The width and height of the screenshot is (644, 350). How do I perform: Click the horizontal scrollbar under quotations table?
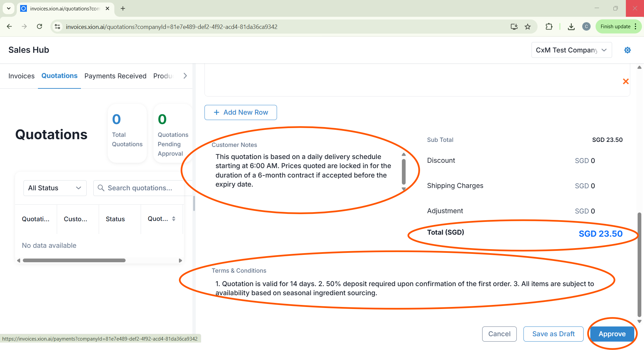pyautogui.click(x=74, y=261)
